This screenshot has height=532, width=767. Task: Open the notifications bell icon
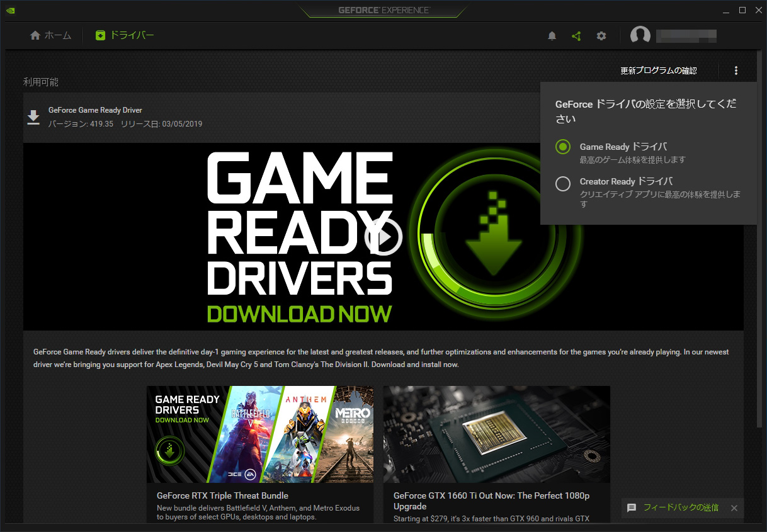pos(552,36)
